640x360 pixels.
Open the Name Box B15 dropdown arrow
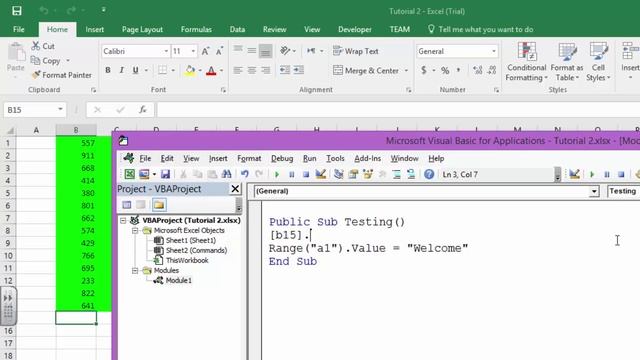(60, 109)
